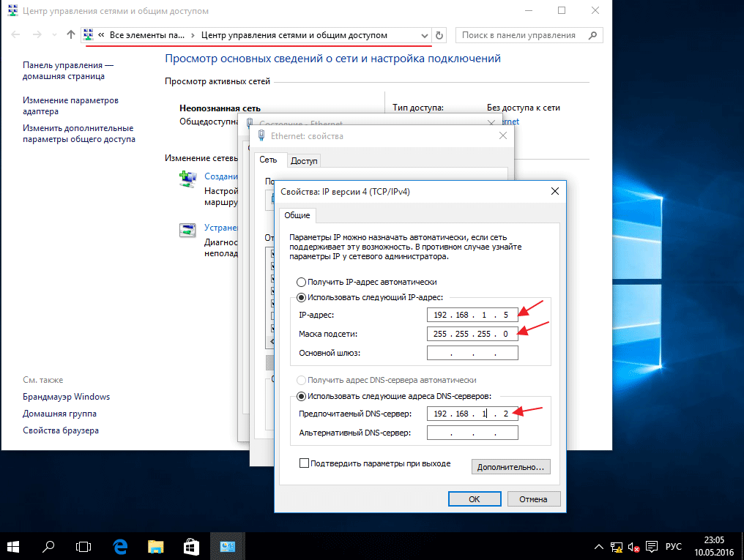Switch to the 'Доступ' tab
744x560 pixels.
point(304,160)
